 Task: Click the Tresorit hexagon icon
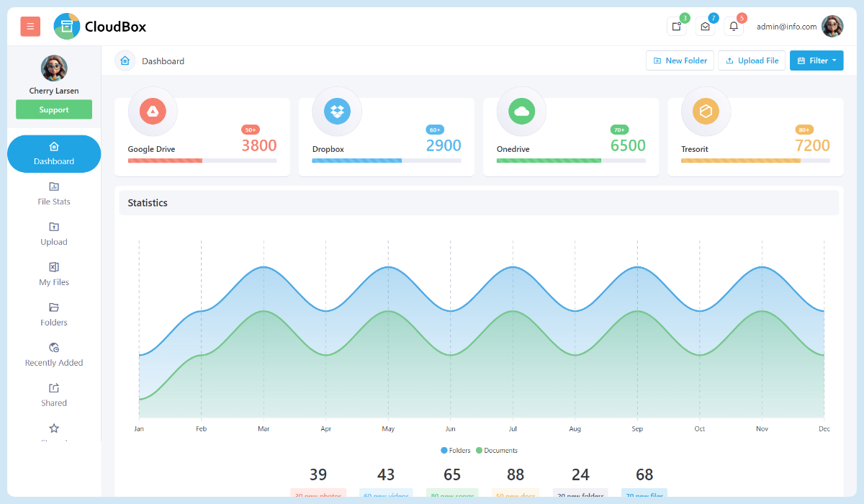[x=706, y=112]
